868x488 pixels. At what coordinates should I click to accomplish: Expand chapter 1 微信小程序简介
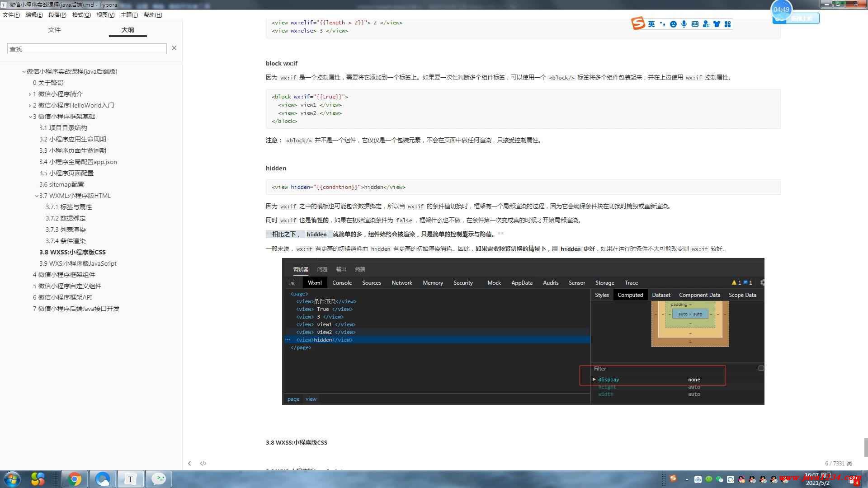tap(30, 94)
